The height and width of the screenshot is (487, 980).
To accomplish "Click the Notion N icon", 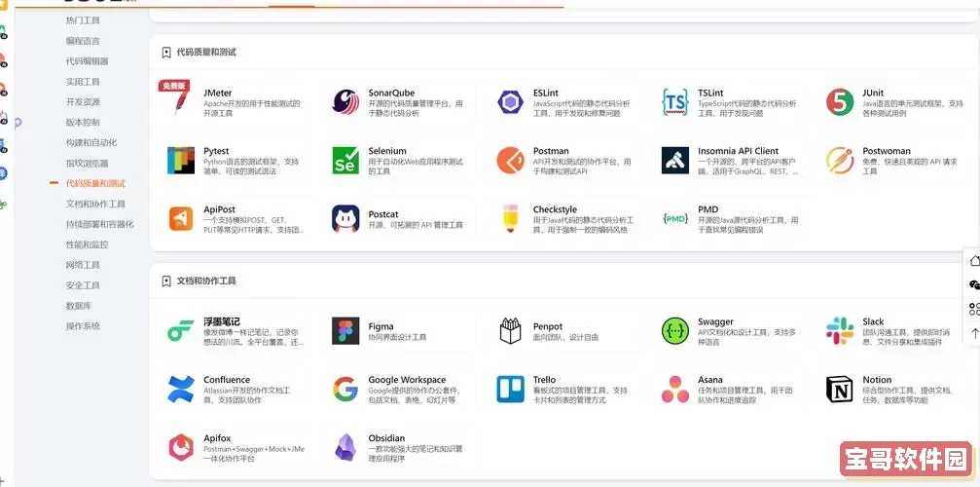I will pos(840,389).
